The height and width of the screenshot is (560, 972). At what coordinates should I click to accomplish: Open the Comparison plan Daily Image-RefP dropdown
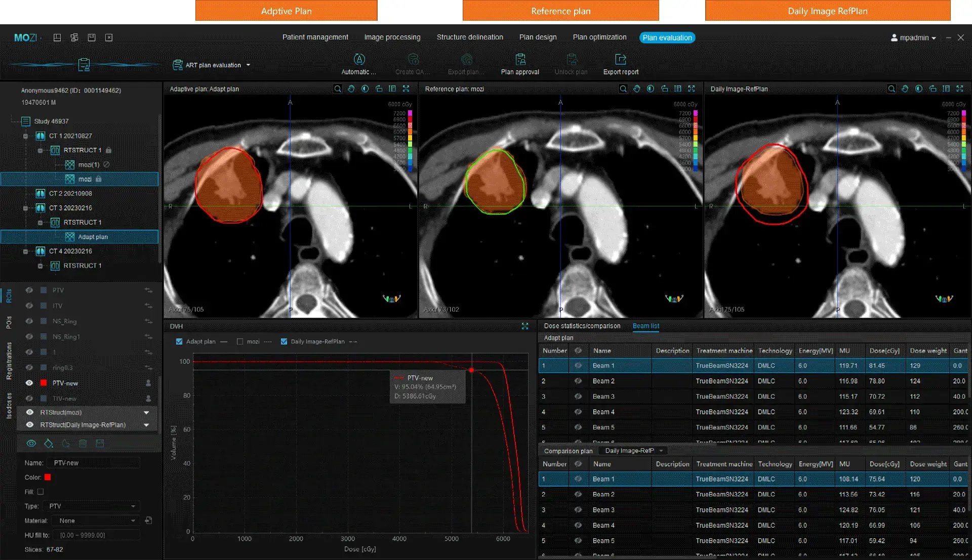pos(633,451)
